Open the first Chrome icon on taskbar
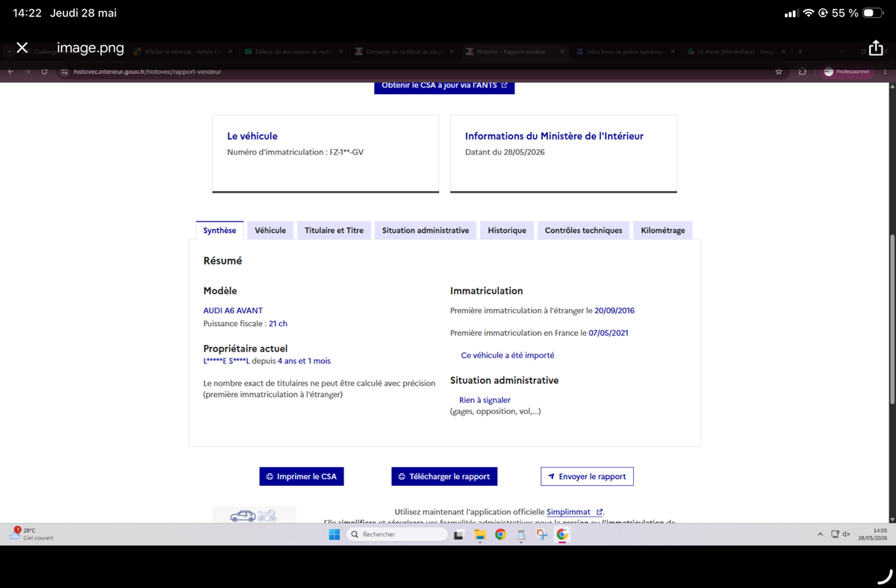This screenshot has height=588, width=896. point(500,534)
